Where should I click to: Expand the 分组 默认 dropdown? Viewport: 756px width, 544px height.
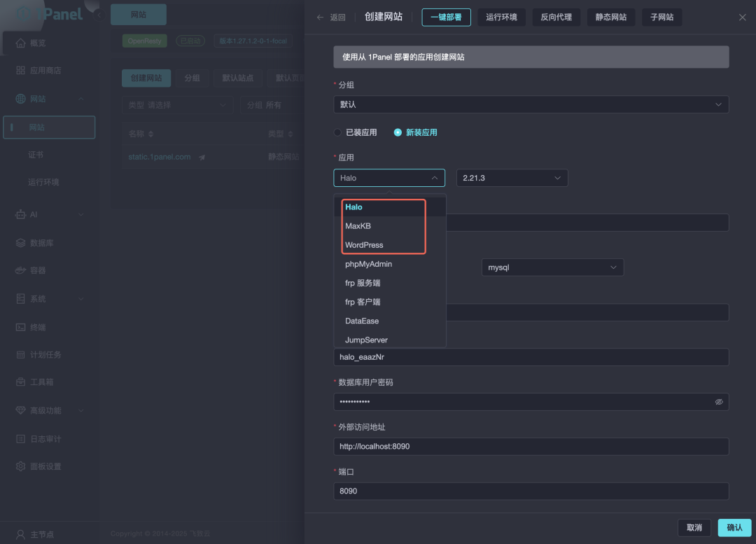pos(531,104)
